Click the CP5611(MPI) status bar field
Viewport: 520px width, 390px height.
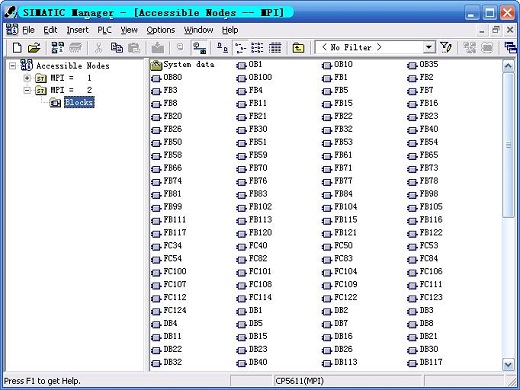[349, 381]
